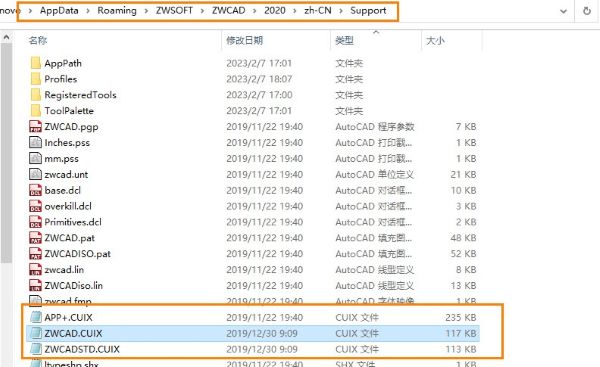Click the vertical scrollbar thumb
Viewport: 600px width, 367px height.
[x=6, y=153]
